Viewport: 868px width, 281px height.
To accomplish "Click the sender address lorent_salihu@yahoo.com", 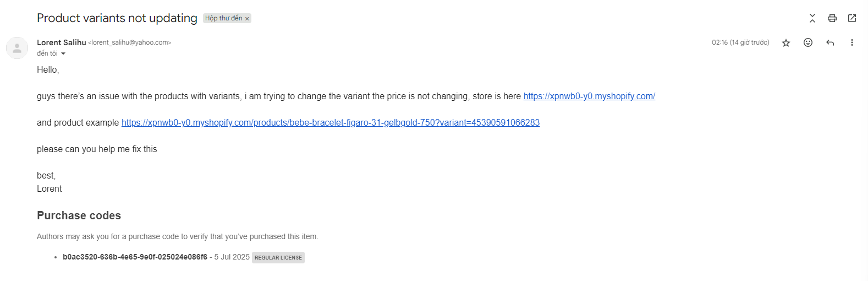I will coord(130,42).
